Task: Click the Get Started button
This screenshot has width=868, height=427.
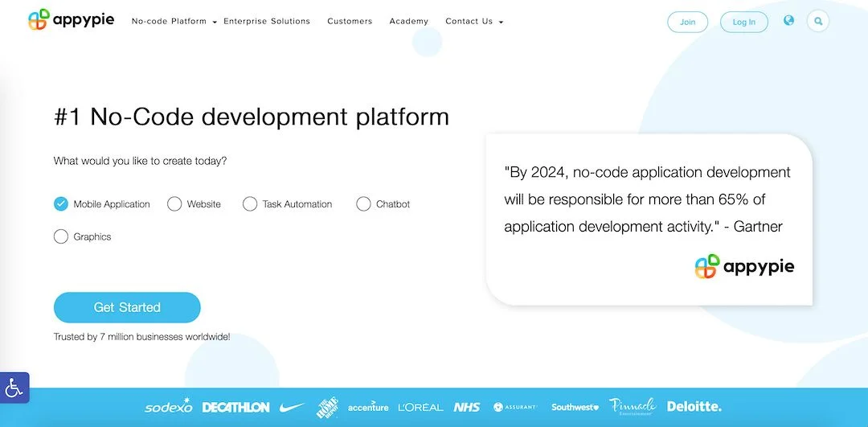Action: [x=127, y=307]
